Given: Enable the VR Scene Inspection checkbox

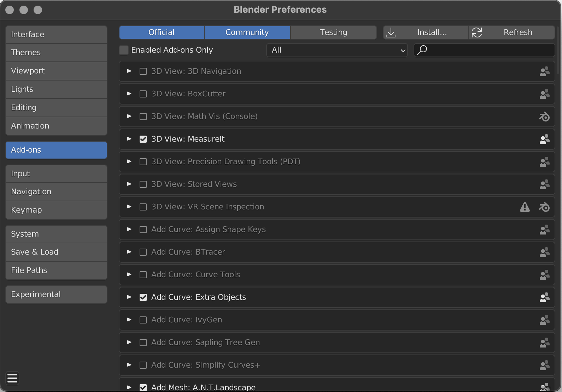Looking at the screenshot, I should (x=143, y=207).
